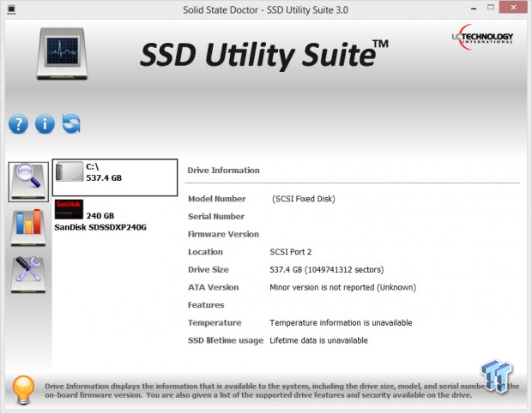This screenshot has width=532, height=414.
Task: Click the Serial Number label
Action: coord(216,217)
